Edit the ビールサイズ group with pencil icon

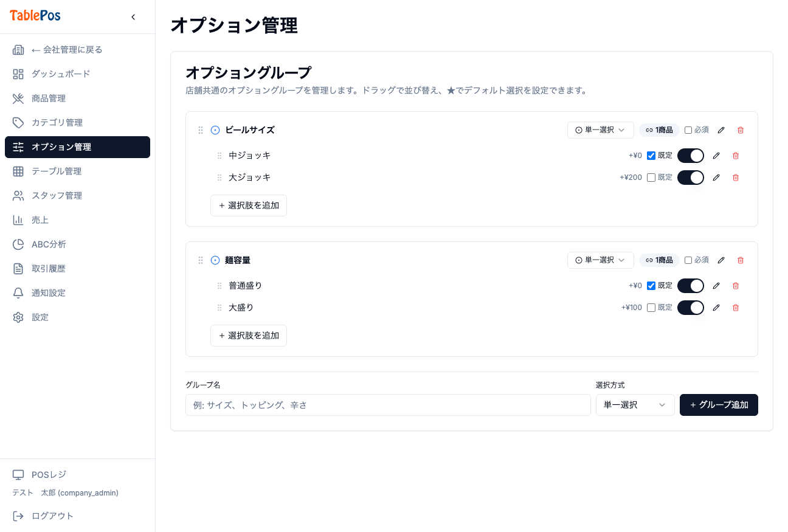pos(721,130)
